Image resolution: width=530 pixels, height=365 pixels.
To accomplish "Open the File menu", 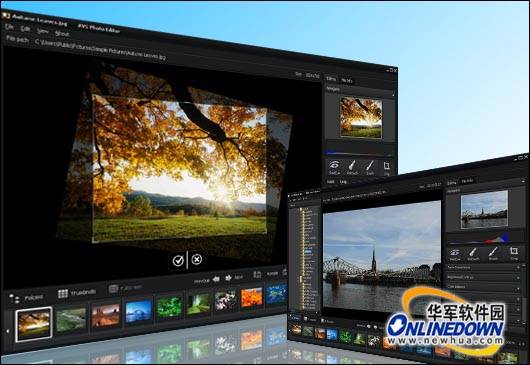I will pos(9,26).
